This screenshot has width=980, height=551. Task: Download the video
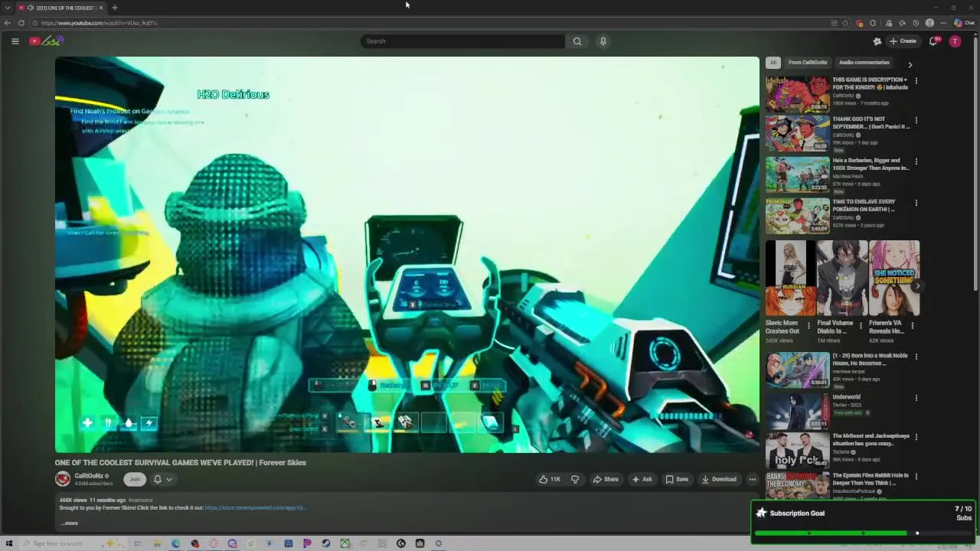click(x=719, y=479)
